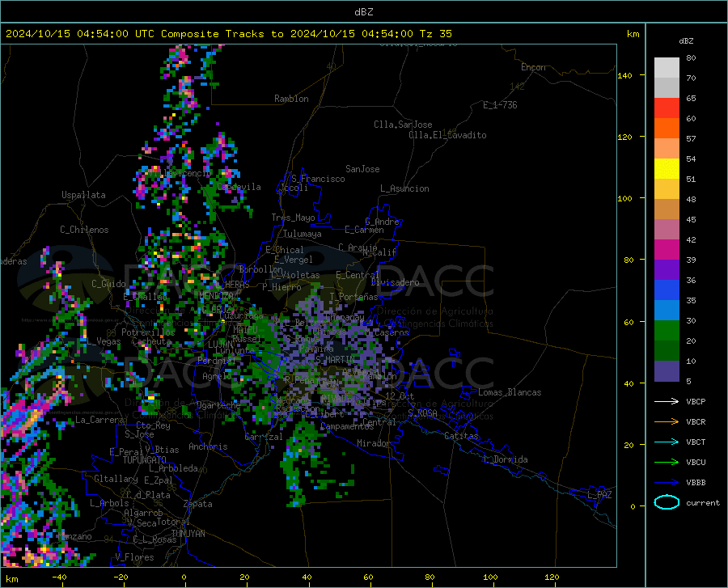
Task: Click the 'Lomas_Blancas' map label
Action: click(510, 392)
